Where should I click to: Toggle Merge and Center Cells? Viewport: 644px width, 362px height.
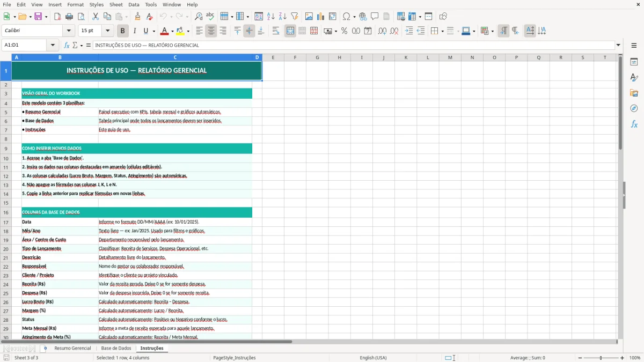pos(290,31)
